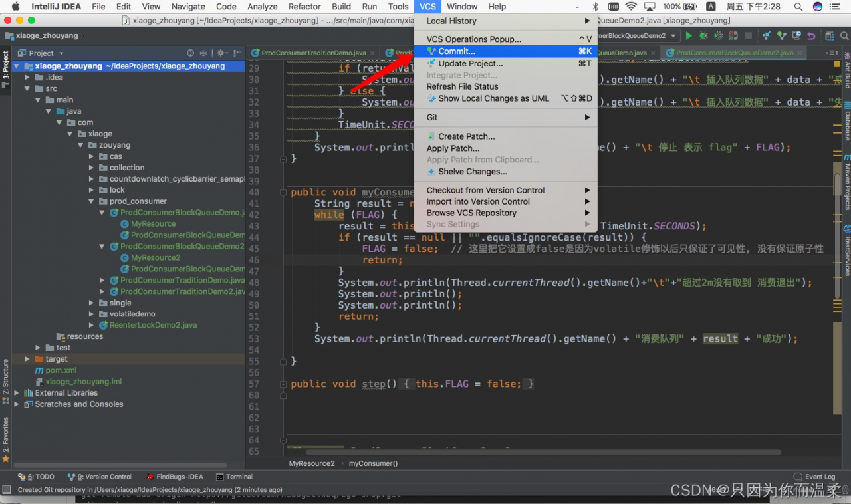Click the tool windows quick-access icon in the bottom-left corner
The height and width of the screenshot is (504, 851).
pos(6,489)
